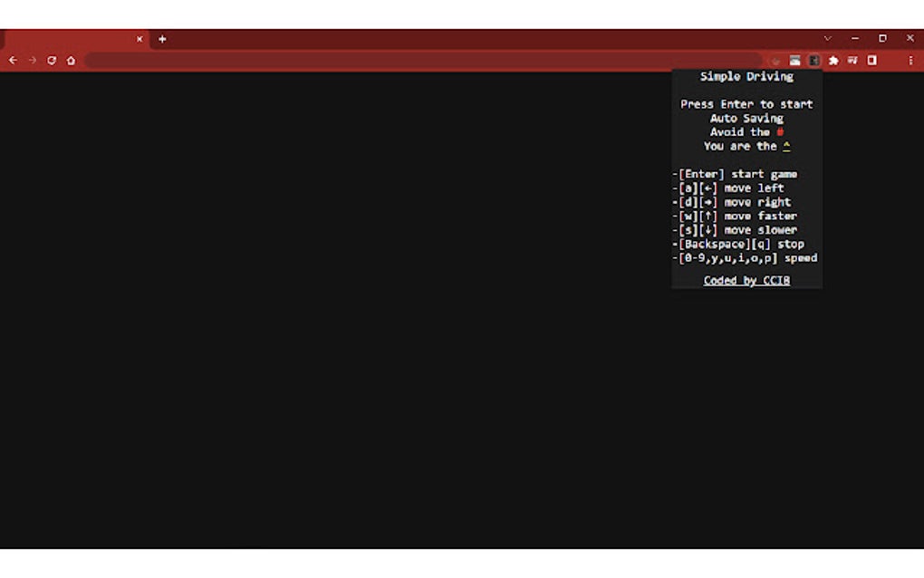Reload the current page

(x=52, y=60)
